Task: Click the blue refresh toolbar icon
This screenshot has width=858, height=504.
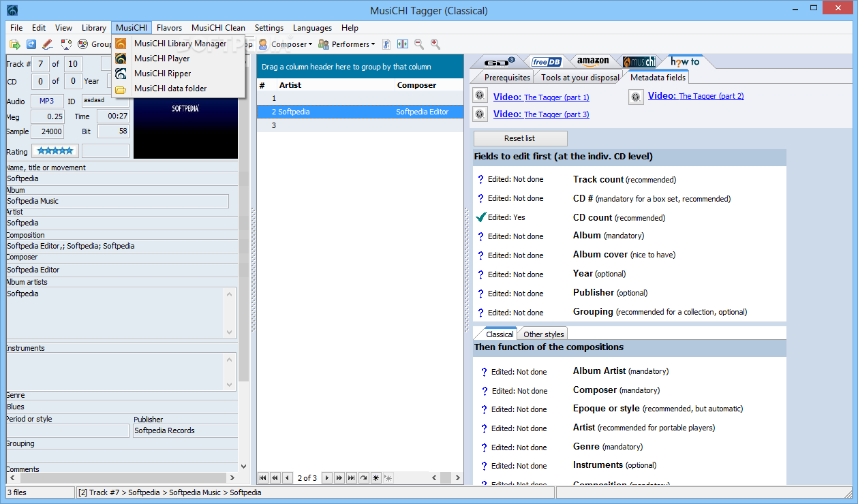Action: 31,44
